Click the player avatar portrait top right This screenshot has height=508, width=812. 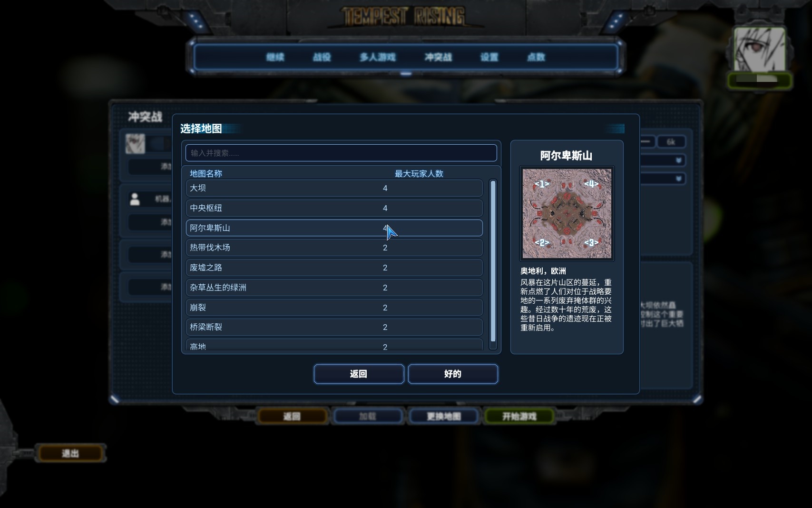point(760,50)
